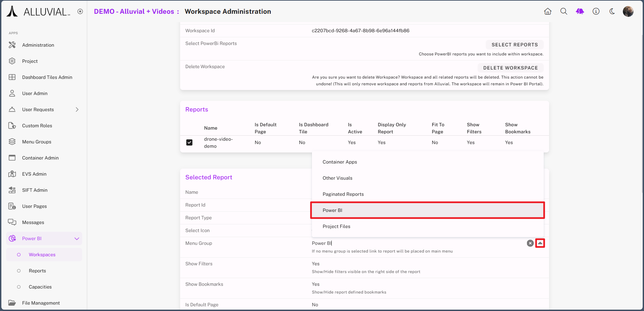Choose Paginated Reports from the dropdown list

point(428,194)
